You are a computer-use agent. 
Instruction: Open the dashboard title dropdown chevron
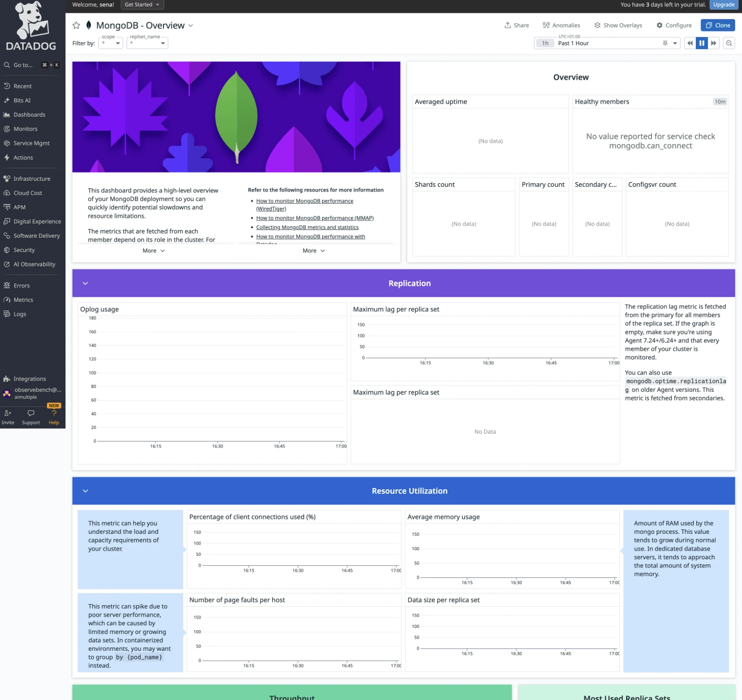pyautogui.click(x=191, y=26)
